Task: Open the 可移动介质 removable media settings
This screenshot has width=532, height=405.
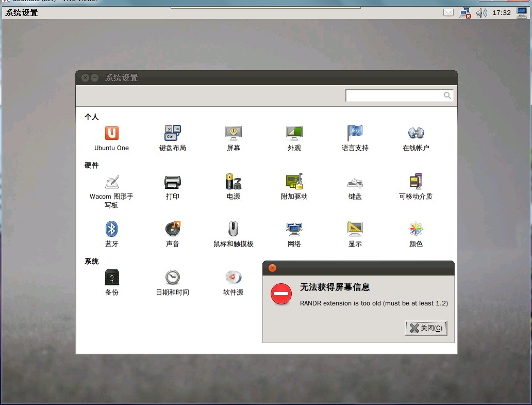Action: (416, 187)
